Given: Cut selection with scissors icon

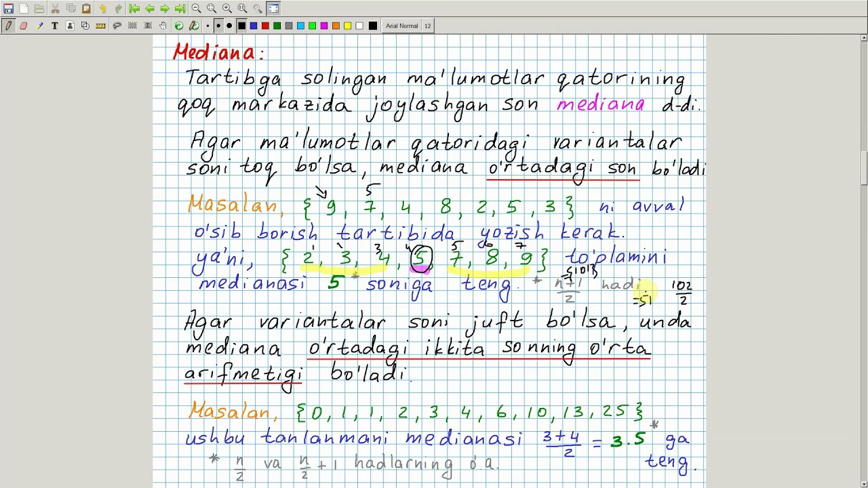Looking at the screenshot, I should (x=56, y=9).
